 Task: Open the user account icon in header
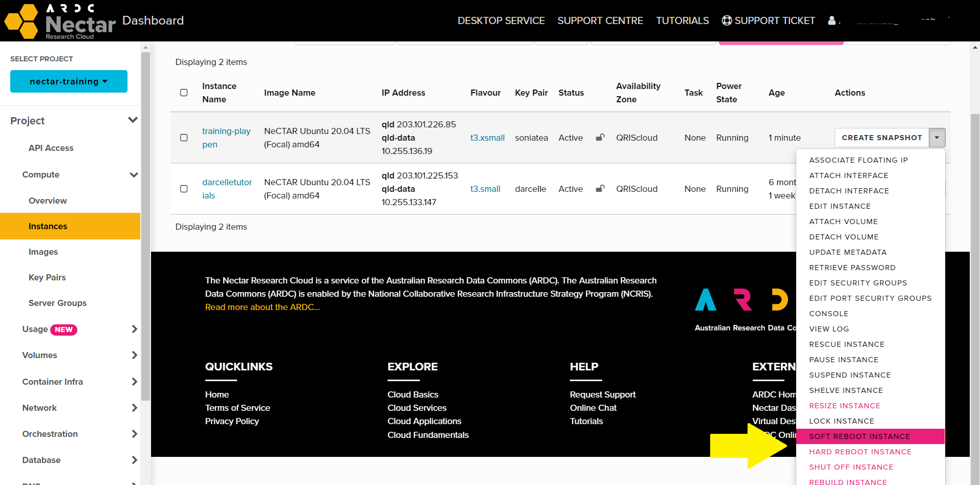pyautogui.click(x=832, y=20)
